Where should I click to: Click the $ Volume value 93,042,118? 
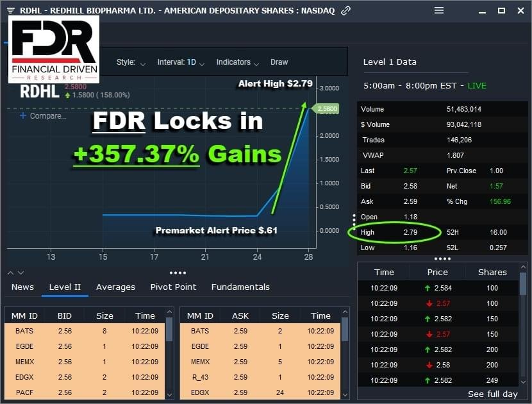click(x=464, y=124)
